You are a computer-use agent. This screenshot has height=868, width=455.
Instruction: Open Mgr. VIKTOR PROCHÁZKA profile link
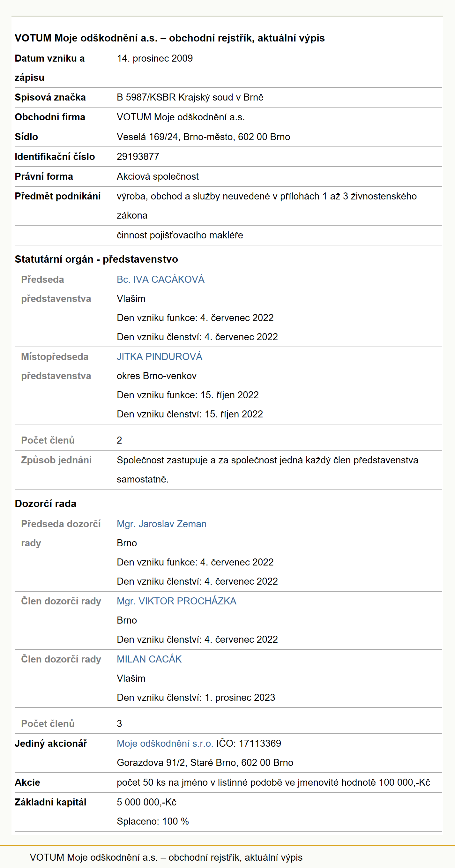[x=176, y=601]
